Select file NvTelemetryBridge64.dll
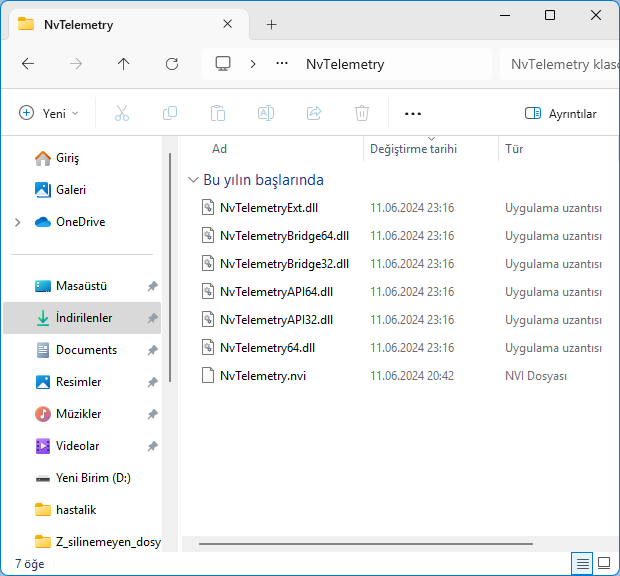620x576 pixels. pos(284,236)
